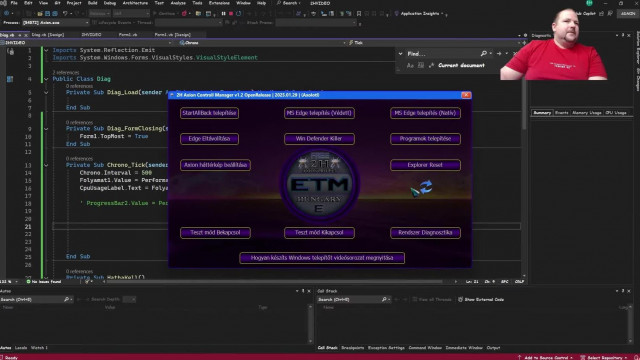This screenshot has width=640, height=360.
Task: Click search icon in Call Stack panel
Action: (x=384, y=299)
